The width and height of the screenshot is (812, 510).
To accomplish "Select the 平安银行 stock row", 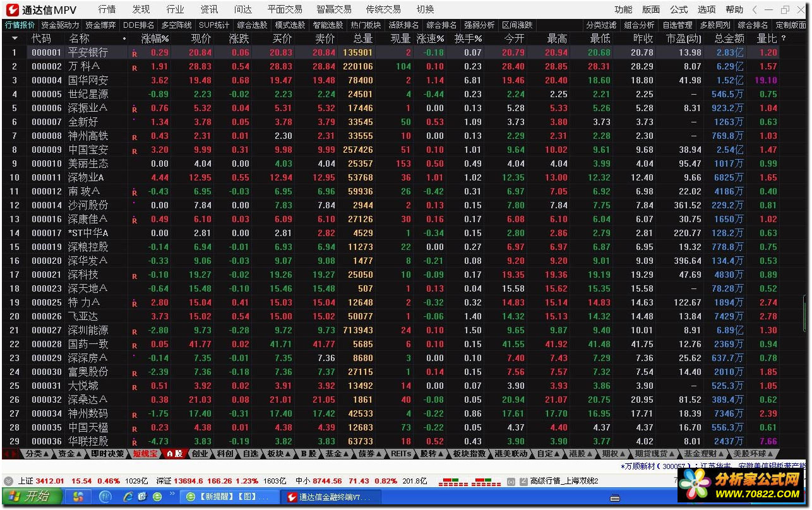I will (391, 52).
